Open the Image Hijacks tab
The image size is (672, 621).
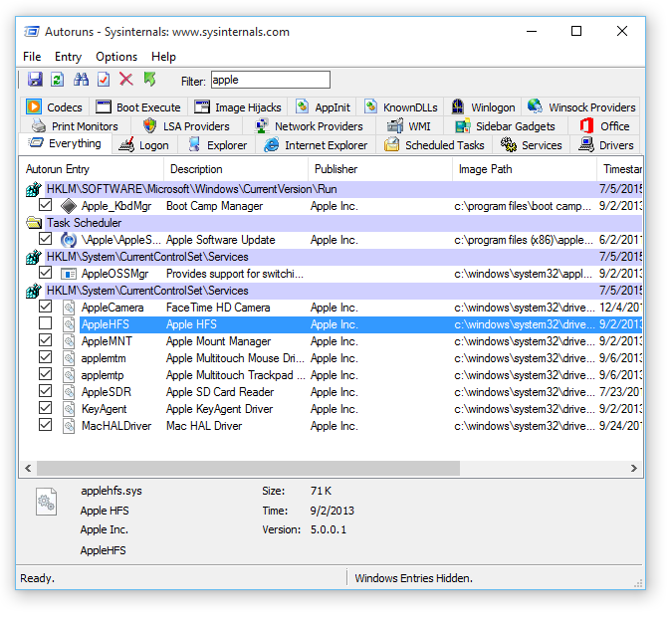238,107
